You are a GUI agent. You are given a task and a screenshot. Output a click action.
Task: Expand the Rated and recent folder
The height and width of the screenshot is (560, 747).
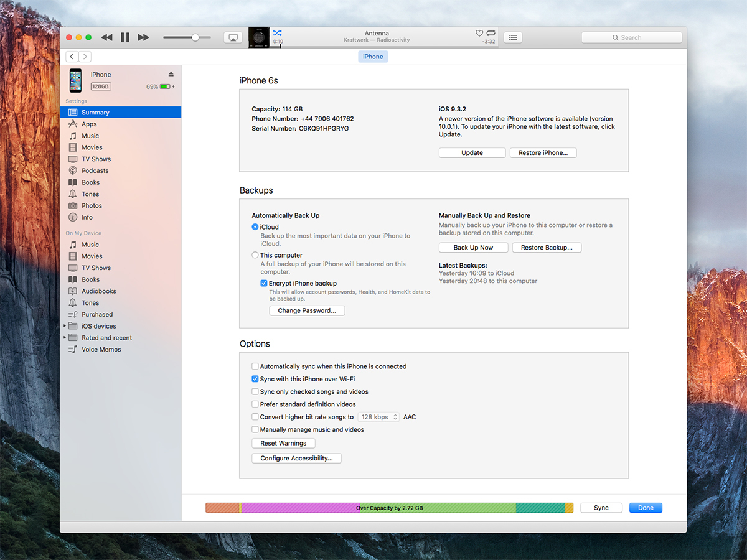65,338
